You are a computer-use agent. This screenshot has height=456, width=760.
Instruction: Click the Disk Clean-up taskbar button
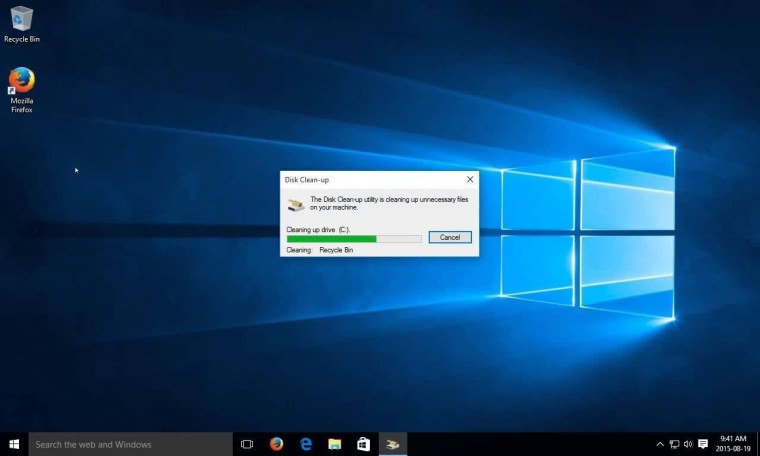[394, 444]
